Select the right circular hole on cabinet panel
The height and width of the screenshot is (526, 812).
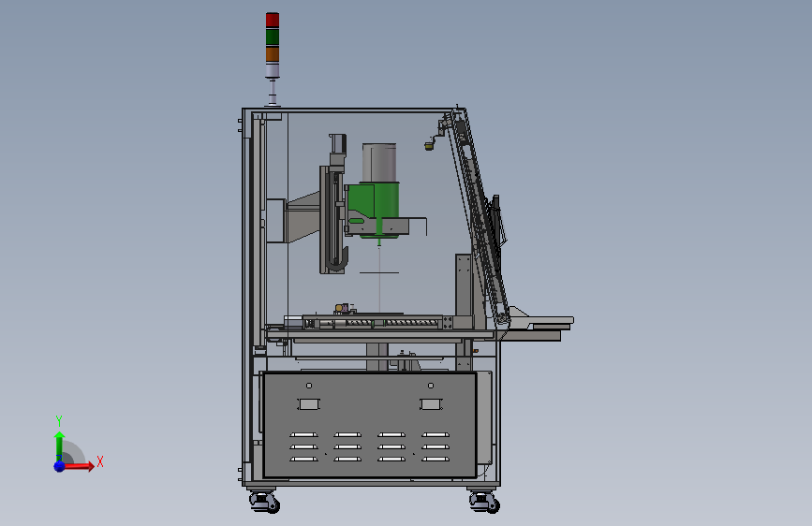point(431,386)
